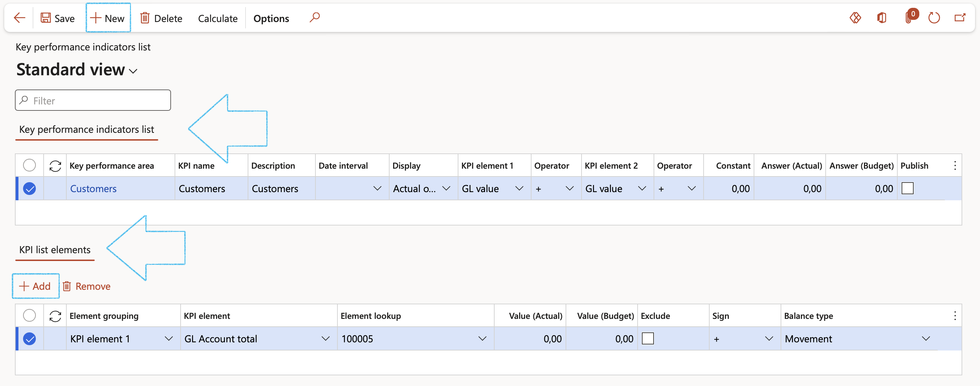
Task: Go back with the left arrow icon
Action: (20, 18)
